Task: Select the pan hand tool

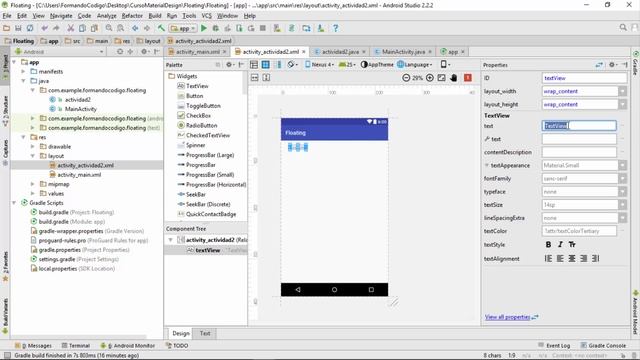Action: pyautogui.click(x=453, y=78)
